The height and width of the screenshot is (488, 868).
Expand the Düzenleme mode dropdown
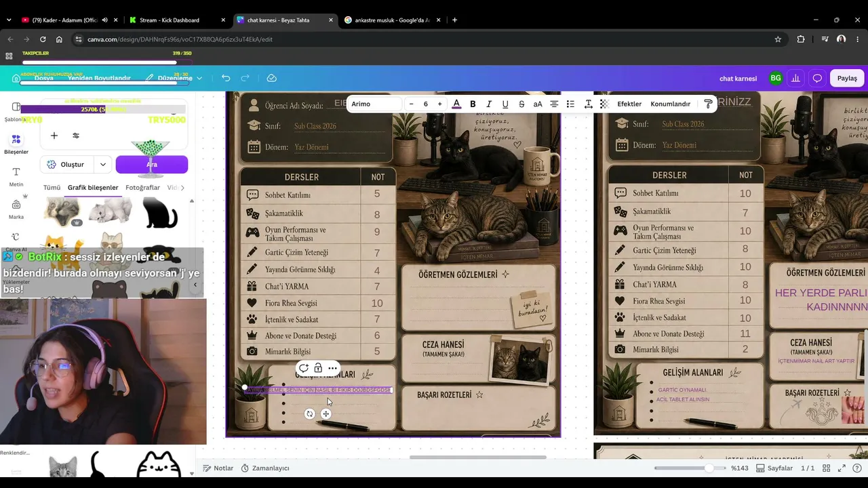pyautogui.click(x=174, y=78)
